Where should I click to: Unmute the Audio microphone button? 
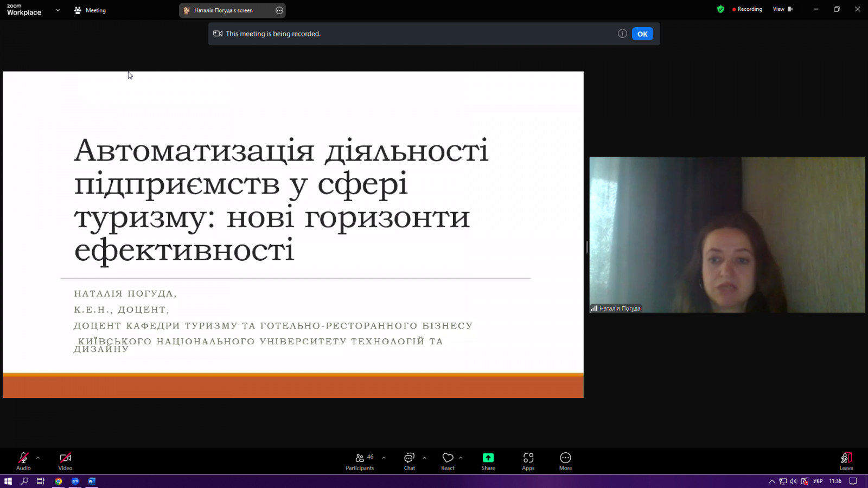click(23, 461)
